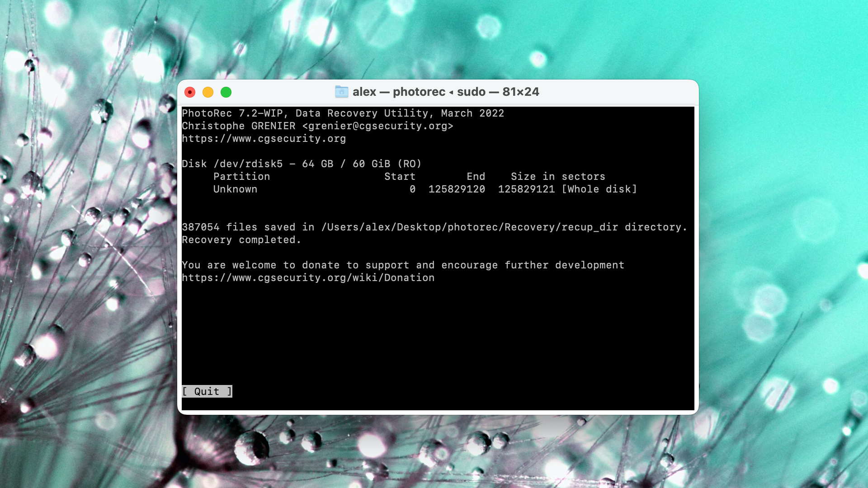Click the recup_dir directory path
868x488 pixels.
pyautogui.click(x=469, y=227)
